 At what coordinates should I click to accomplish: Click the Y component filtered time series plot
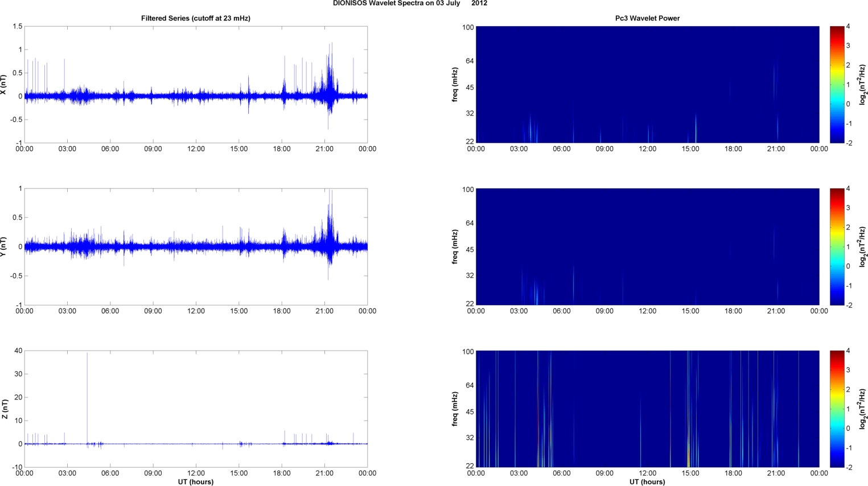196,247
